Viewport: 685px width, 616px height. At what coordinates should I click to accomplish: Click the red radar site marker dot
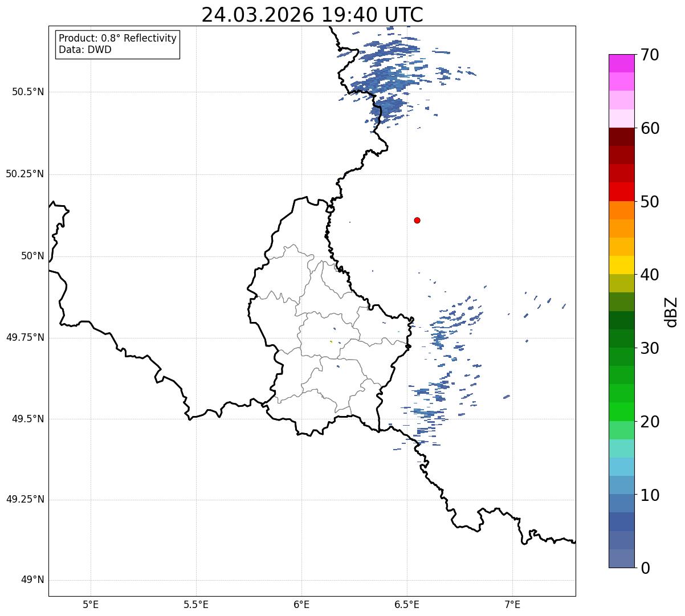[417, 220]
